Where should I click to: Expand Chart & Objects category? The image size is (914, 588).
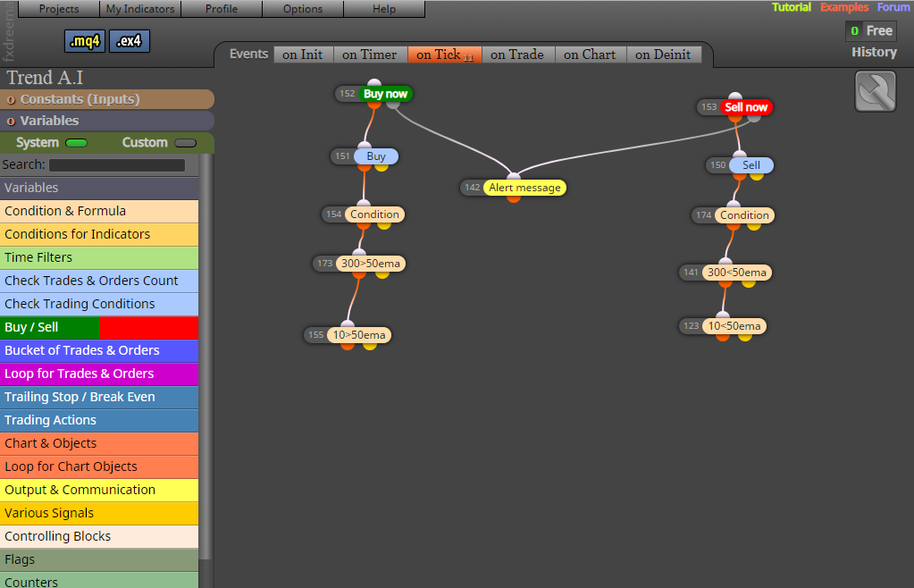(x=99, y=444)
